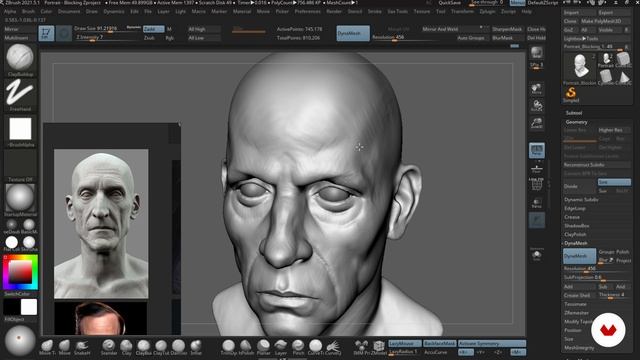
Task: Expand the EdgeLoop section
Action: click(x=575, y=208)
